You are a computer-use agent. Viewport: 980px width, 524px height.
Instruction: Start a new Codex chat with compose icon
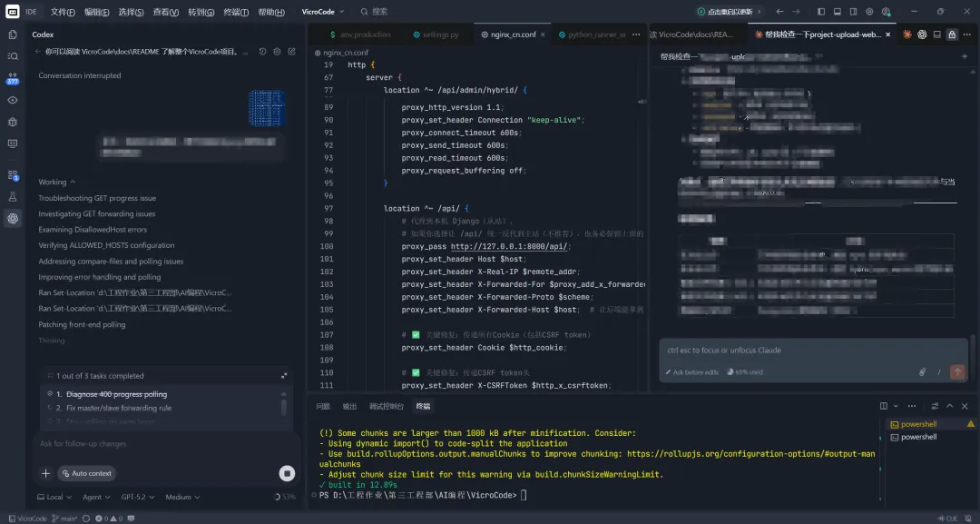pyautogui.click(x=292, y=52)
